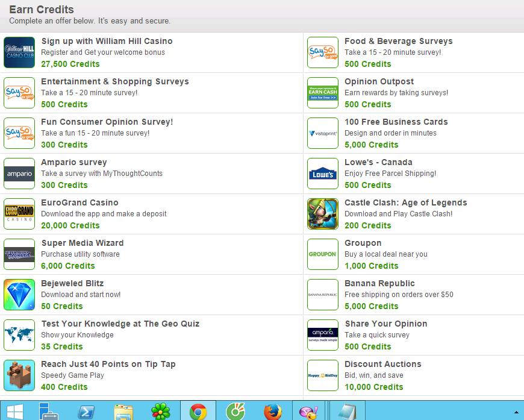Viewport: 524px width, 420px height.
Task: Click the 10,000 Credits reward text
Action: click(374, 387)
